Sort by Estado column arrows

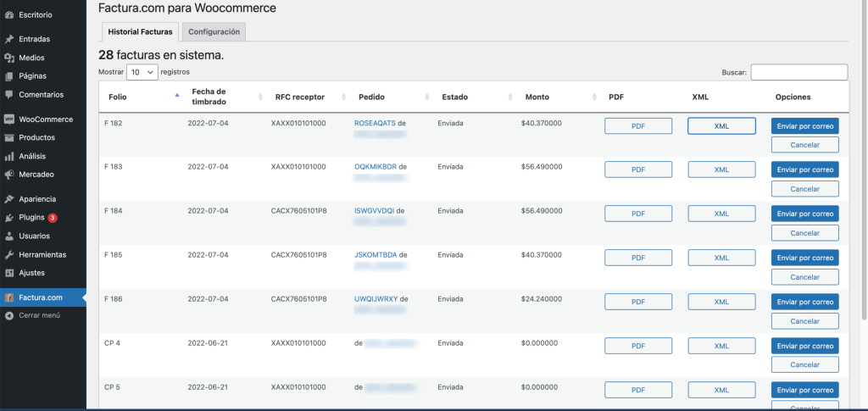coord(509,97)
